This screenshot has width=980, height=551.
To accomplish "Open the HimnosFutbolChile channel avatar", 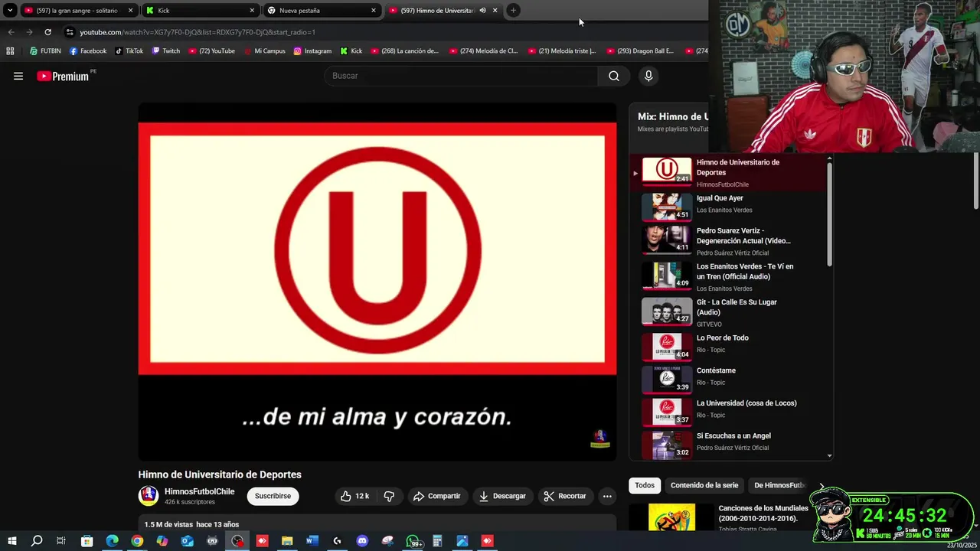I will pyautogui.click(x=149, y=496).
